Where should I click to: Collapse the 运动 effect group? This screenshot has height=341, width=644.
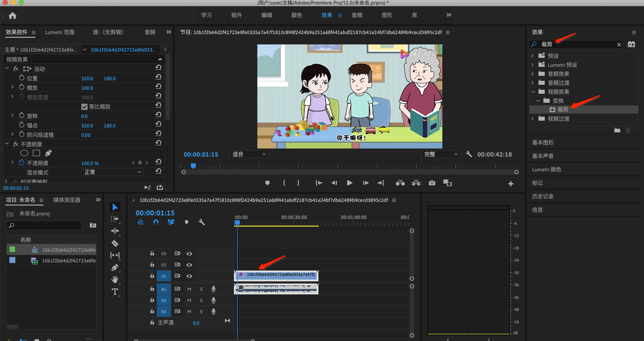tap(7, 69)
